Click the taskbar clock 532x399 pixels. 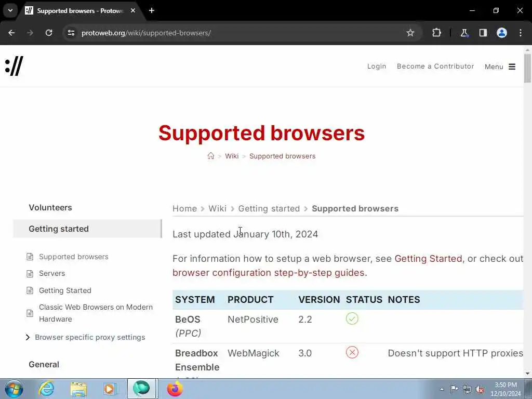[506, 389]
